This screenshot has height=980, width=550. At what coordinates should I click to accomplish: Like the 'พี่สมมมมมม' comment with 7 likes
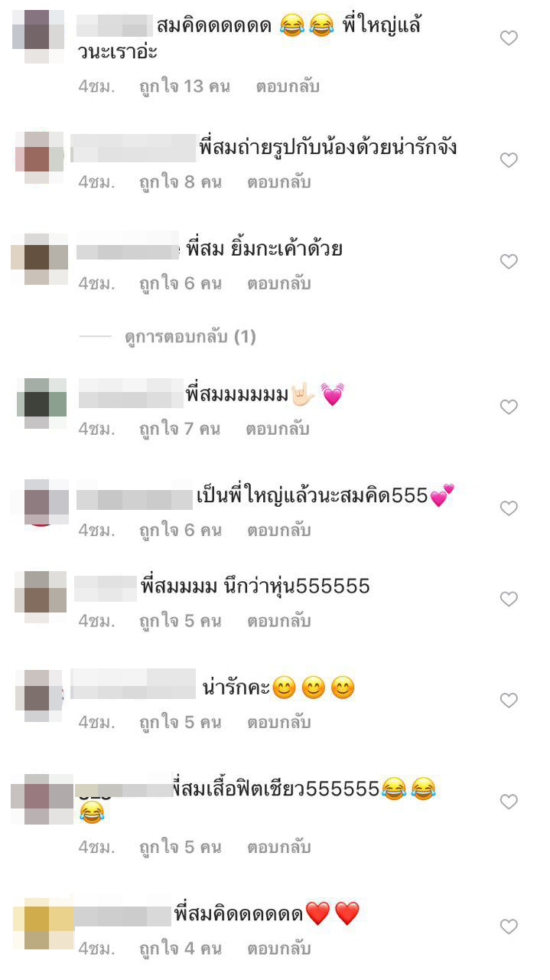tap(509, 407)
